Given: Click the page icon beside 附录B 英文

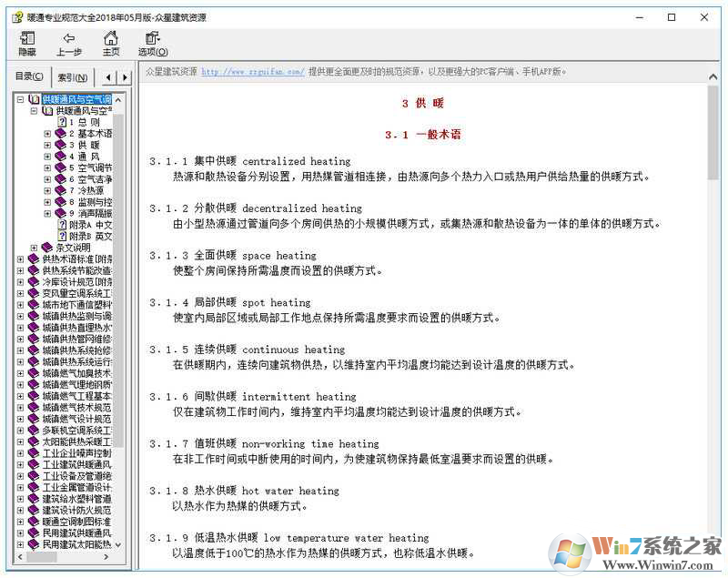Looking at the screenshot, I should coord(62,237).
